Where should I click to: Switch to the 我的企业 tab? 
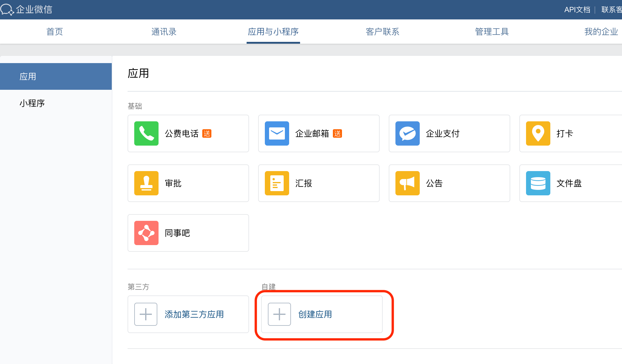click(601, 32)
